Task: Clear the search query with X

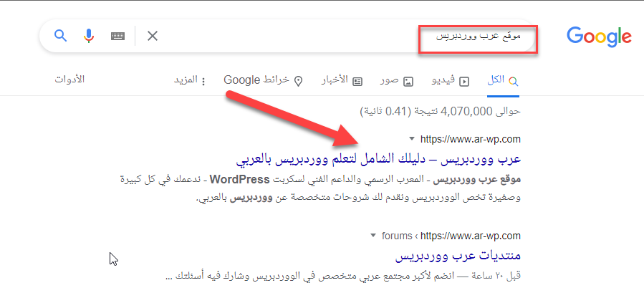Action: pyautogui.click(x=153, y=36)
